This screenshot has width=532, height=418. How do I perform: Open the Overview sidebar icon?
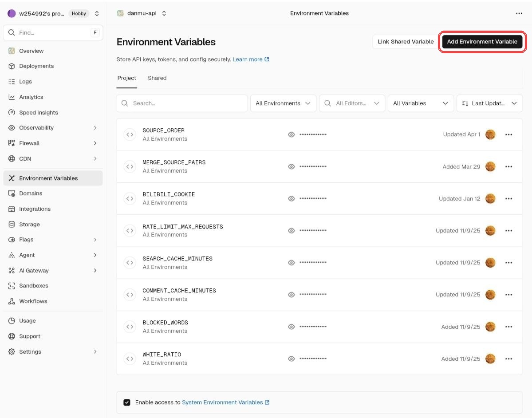pyautogui.click(x=12, y=51)
